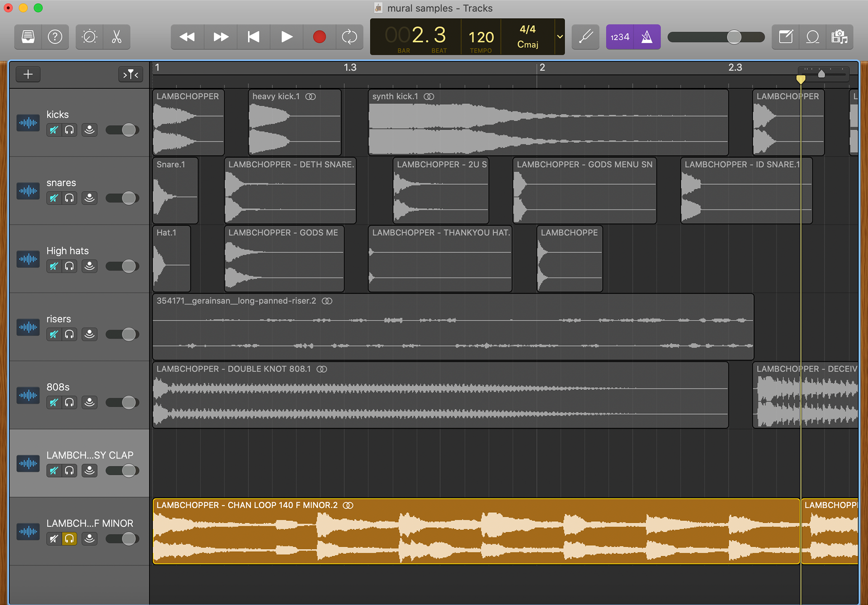Open the LCD display mode dropdown arrow

point(560,37)
